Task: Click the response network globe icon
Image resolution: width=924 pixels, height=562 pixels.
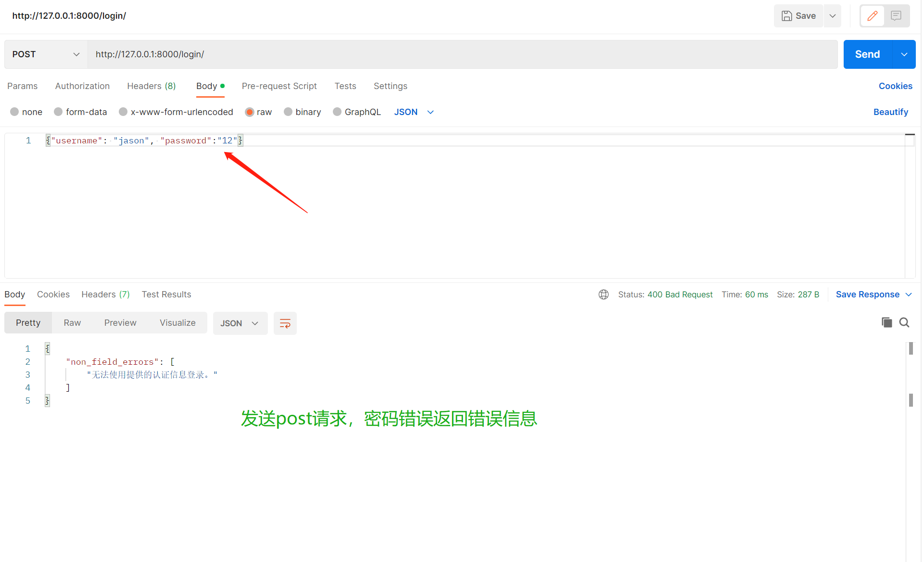Action: point(603,294)
